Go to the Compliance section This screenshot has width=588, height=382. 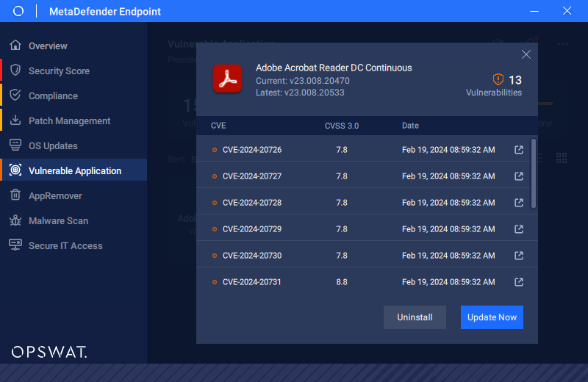click(73, 96)
